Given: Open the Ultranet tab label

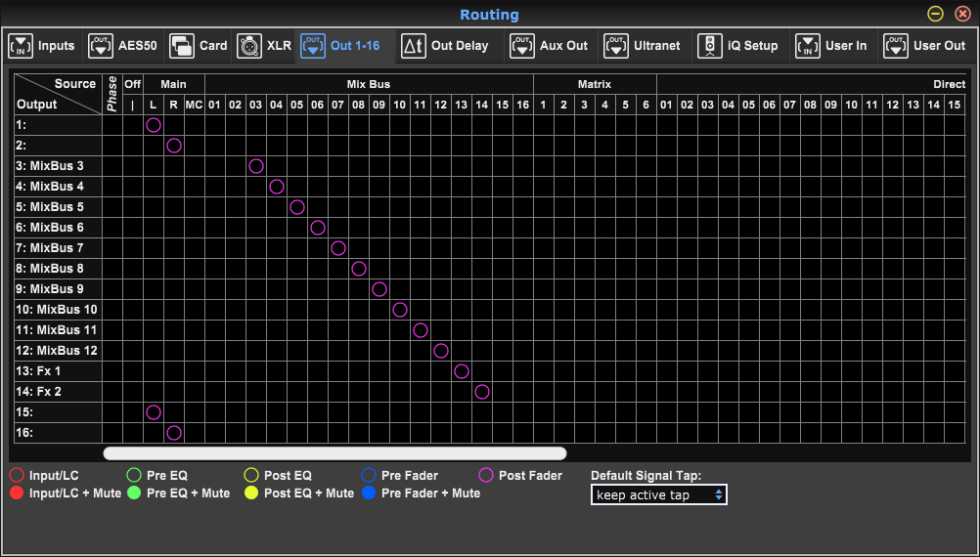Looking at the screenshot, I should point(657,46).
